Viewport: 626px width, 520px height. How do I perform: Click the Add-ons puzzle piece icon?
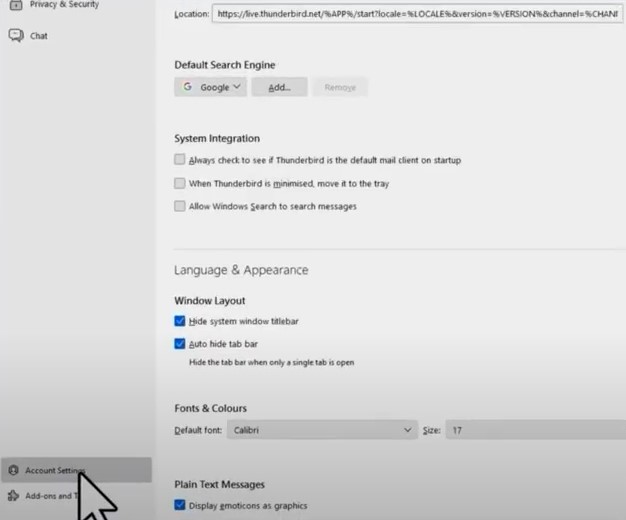tap(14, 496)
